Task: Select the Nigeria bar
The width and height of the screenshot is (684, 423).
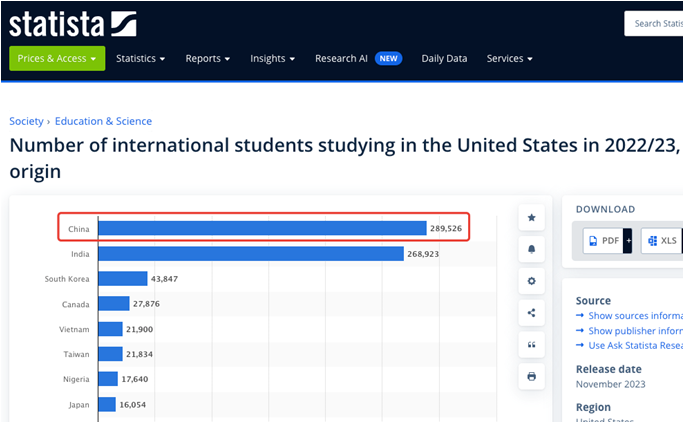Action: (108, 379)
